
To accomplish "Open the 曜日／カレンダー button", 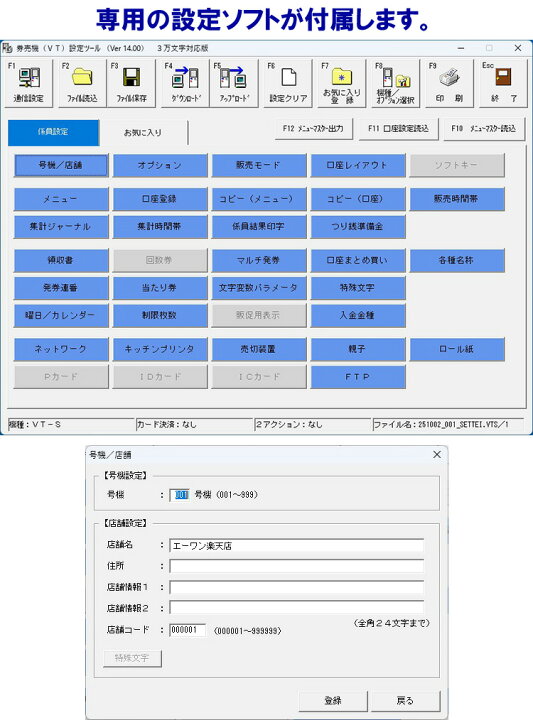I will [61, 316].
